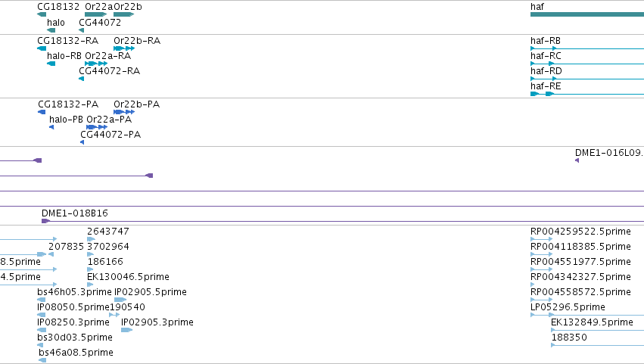Select the Or22b gene arrow glyph
This screenshot has height=364, width=644.
(x=124, y=14)
